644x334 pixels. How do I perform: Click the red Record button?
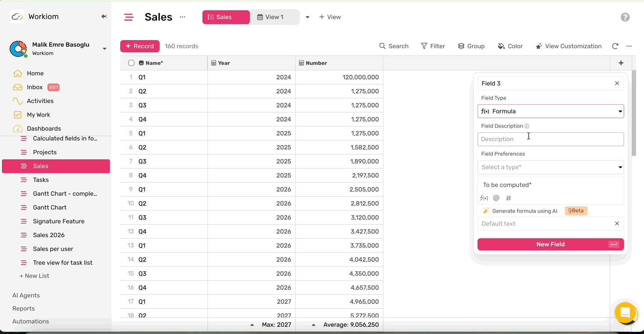[x=140, y=46]
